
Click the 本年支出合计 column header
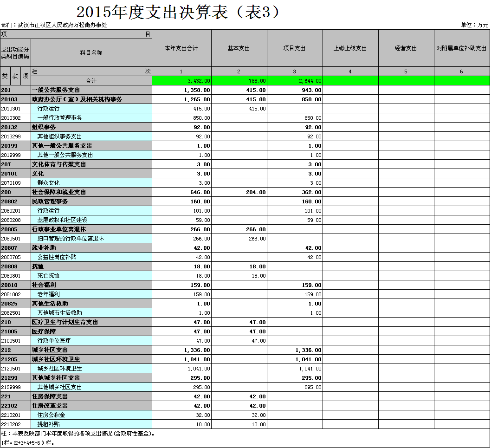tap(181, 48)
